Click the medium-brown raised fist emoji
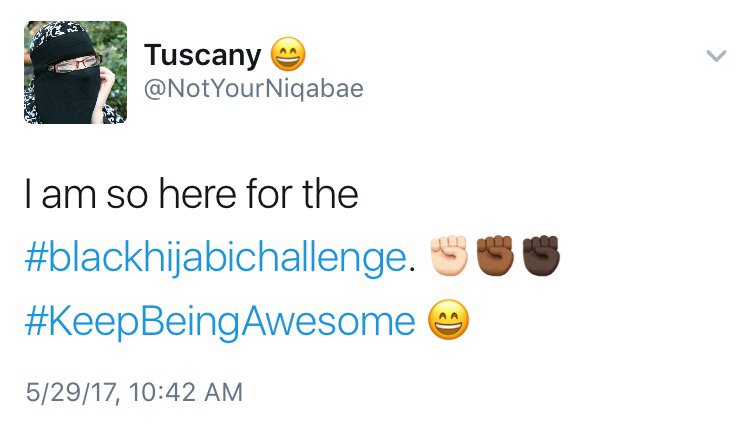 click(x=494, y=256)
